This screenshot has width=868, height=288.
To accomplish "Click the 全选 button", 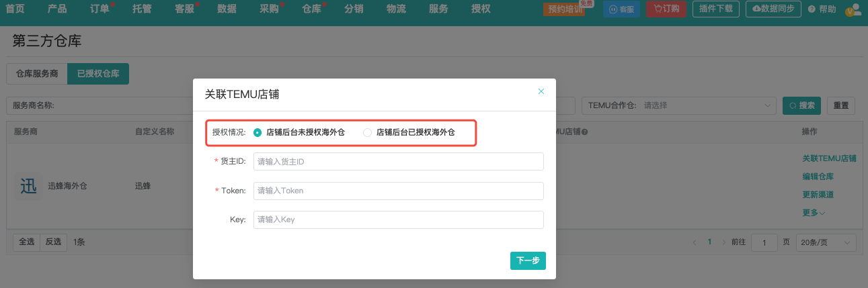I will [x=26, y=242].
